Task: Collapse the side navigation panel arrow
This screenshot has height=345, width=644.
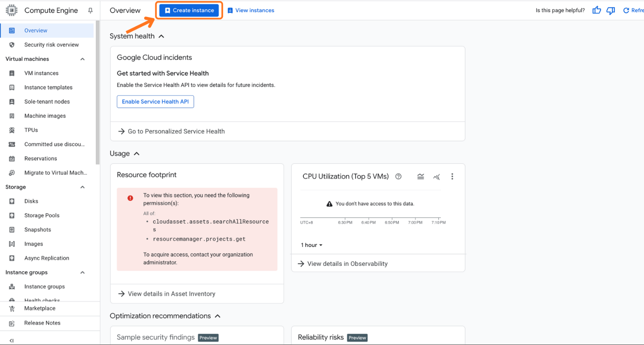Action: (x=11, y=341)
